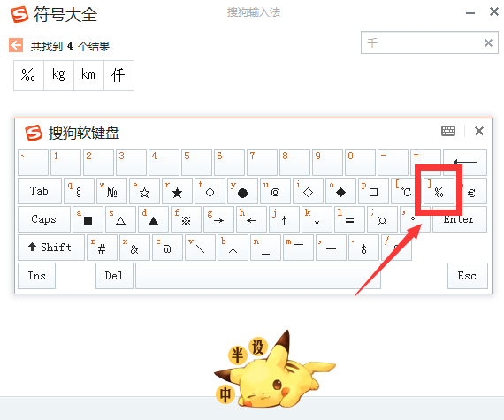Insert the up arrow on the j key
The height and width of the screenshot is (420, 504).
click(284, 219)
